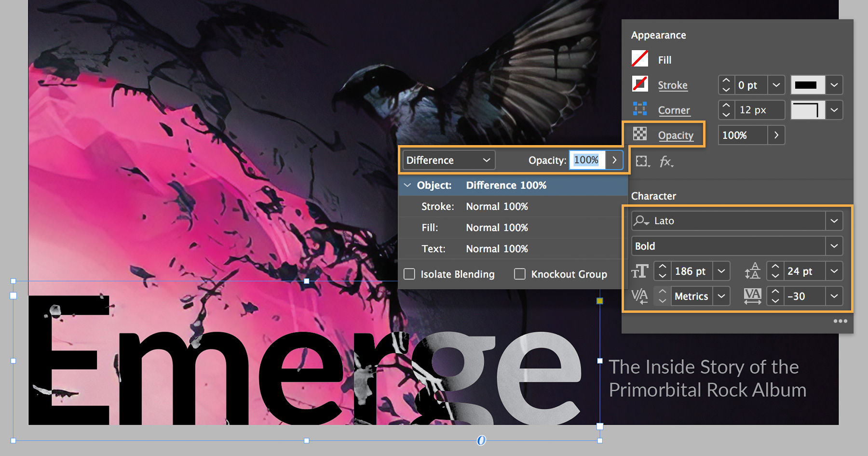Click the underlined Stroke link

[x=673, y=85]
